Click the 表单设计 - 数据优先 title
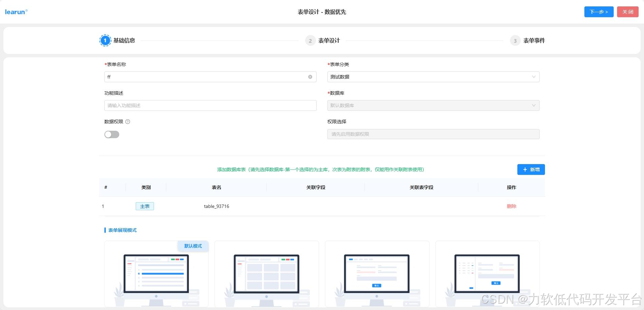Image resolution: width=644 pixels, height=310 pixels. [322, 12]
